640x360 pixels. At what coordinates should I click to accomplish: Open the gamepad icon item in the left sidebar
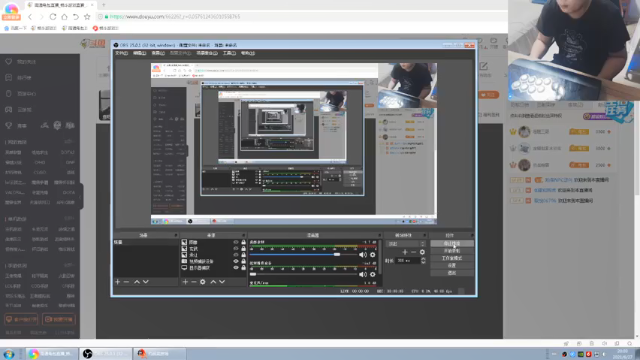tap(9, 109)
